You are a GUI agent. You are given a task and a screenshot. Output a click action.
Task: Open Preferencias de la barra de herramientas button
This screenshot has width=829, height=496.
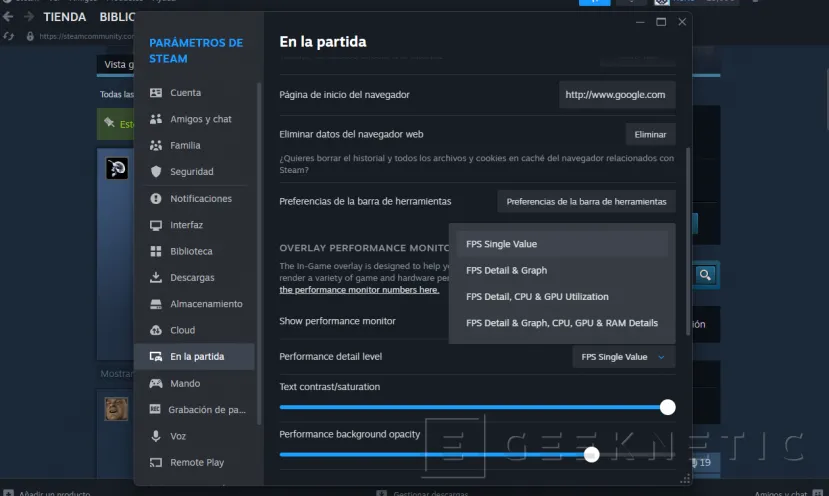pos(586,201)
